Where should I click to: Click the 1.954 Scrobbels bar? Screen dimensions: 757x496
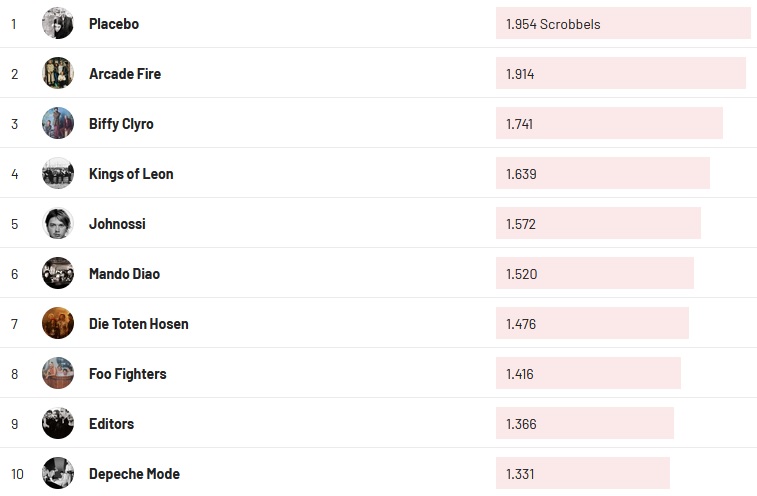(622, 23)
